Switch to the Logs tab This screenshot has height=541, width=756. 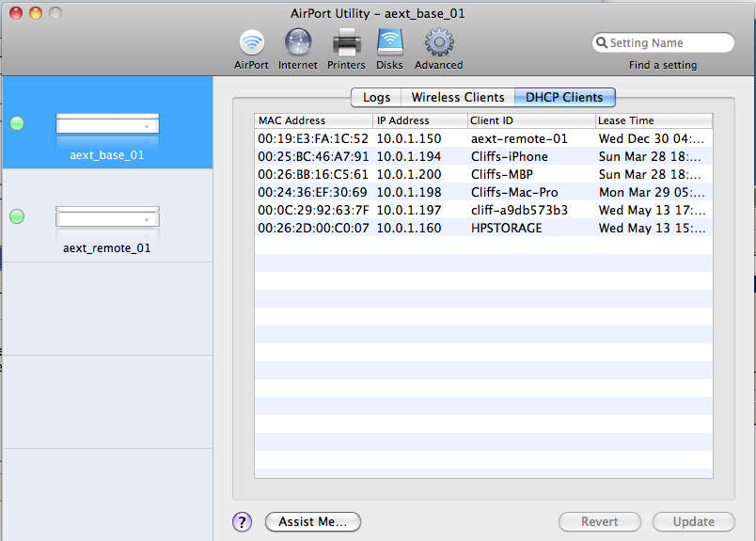click(376, 98)
